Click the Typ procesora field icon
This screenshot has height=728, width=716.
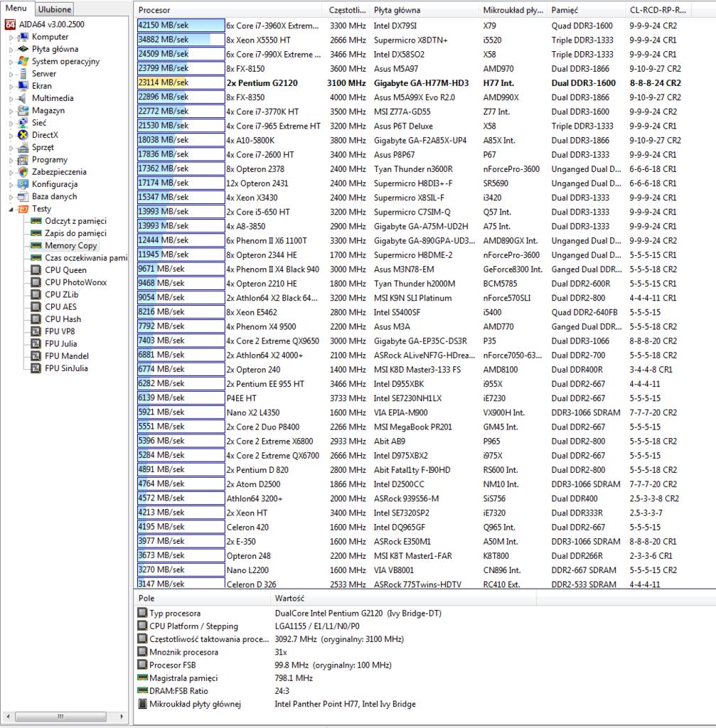pyautogui.click(x=142, y=613)
